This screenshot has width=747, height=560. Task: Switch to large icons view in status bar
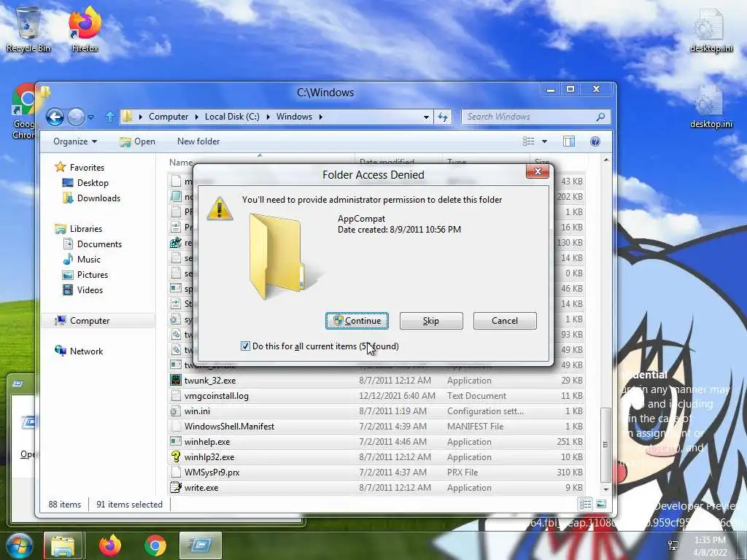point(601,505)
